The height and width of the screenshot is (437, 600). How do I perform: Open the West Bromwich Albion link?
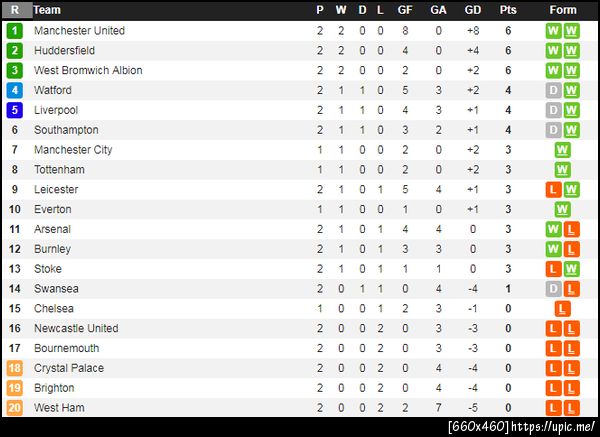coord(88,70)
